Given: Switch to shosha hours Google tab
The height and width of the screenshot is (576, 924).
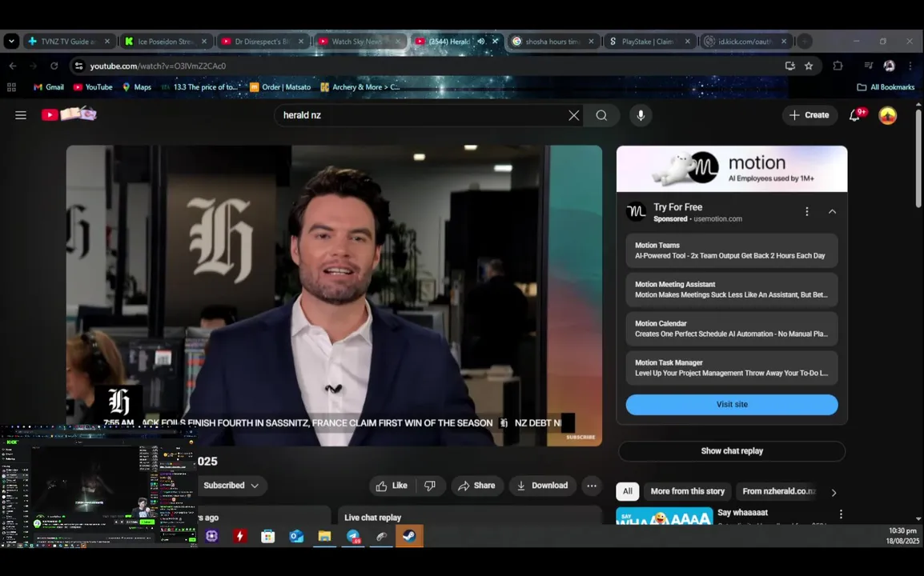Looking at the screenshot, I should (x=552, y=42).
